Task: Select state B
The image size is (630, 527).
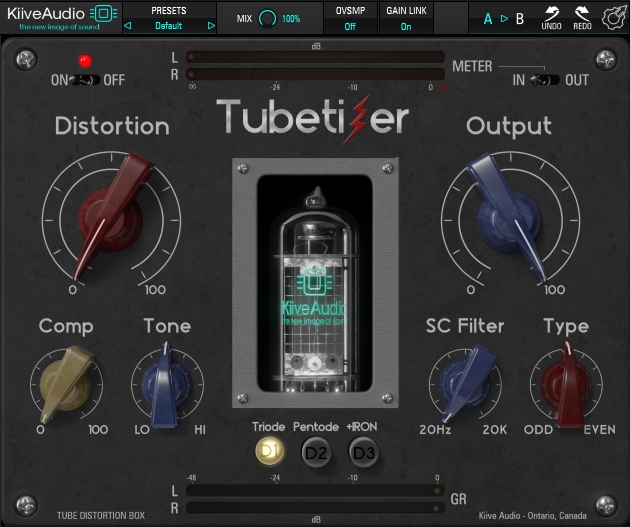Action: (520, 18)
